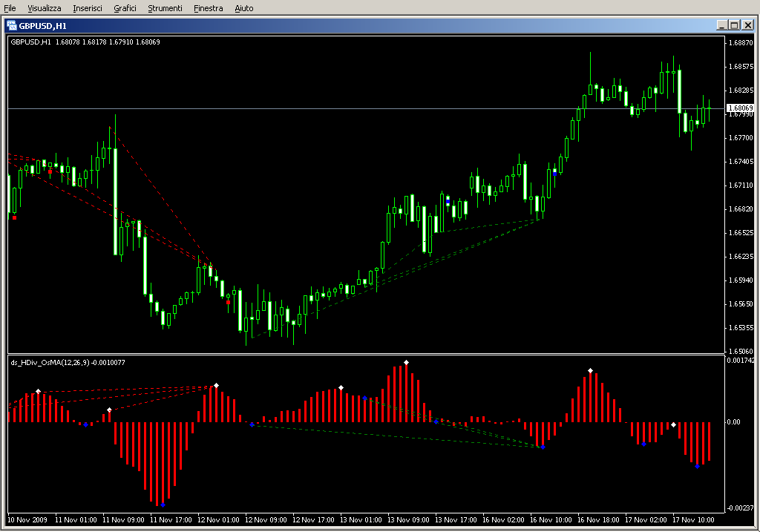Open the Inserisci menu
760x532 pixels.
pyautogui.click(x=88, y=8)
